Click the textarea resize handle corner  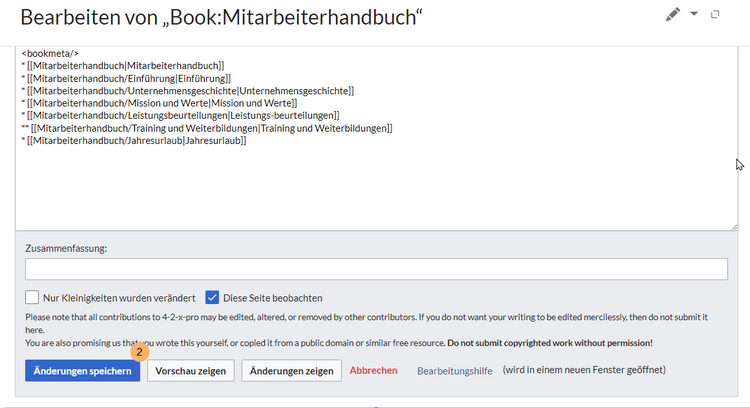click(x=733, y=226)
